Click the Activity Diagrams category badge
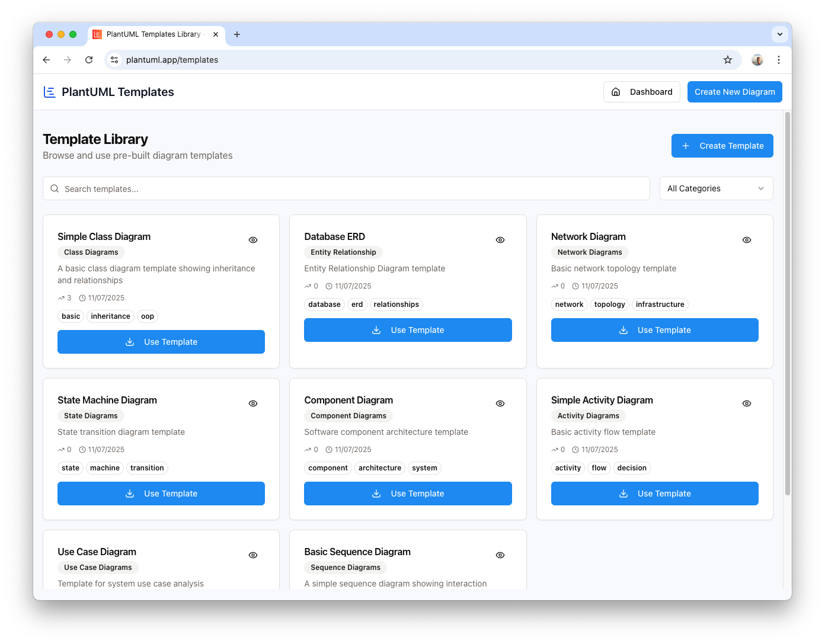The width and height of the screenshot is (825, 644). coord(589,416)
